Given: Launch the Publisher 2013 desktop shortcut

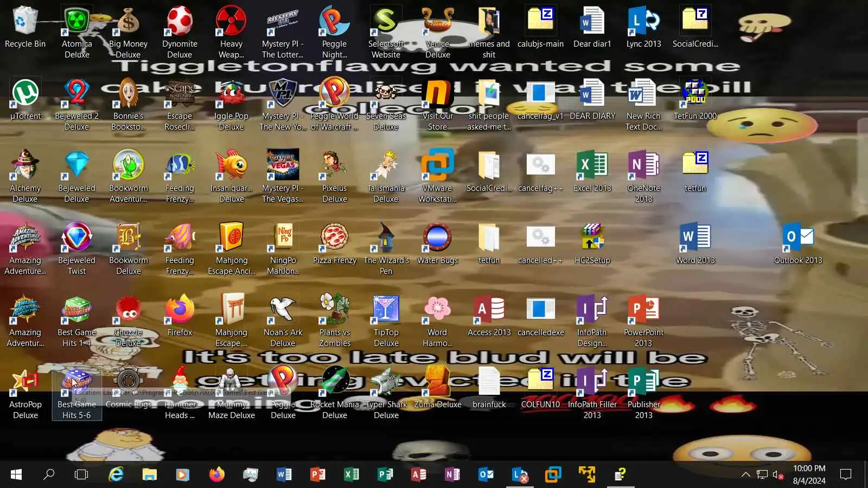Looking at the screenshot, I should click(x=643, y=393).
